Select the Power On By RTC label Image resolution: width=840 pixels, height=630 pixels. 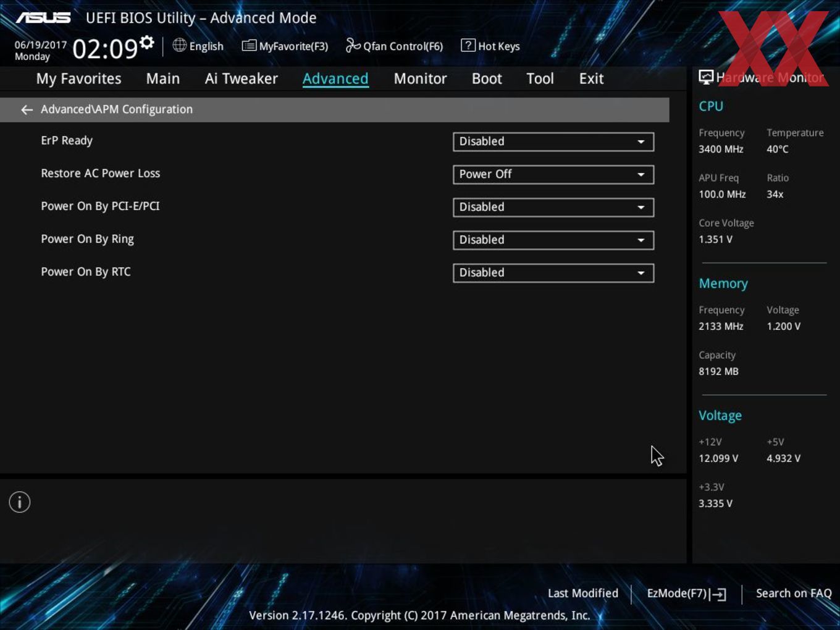[86, 272]
